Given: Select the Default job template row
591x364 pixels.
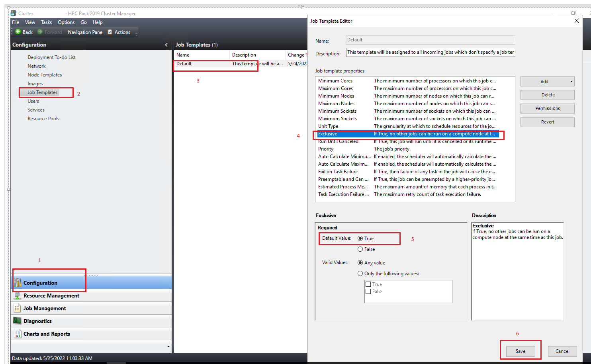Looking at the screenshot, I should tap(241, 64).
